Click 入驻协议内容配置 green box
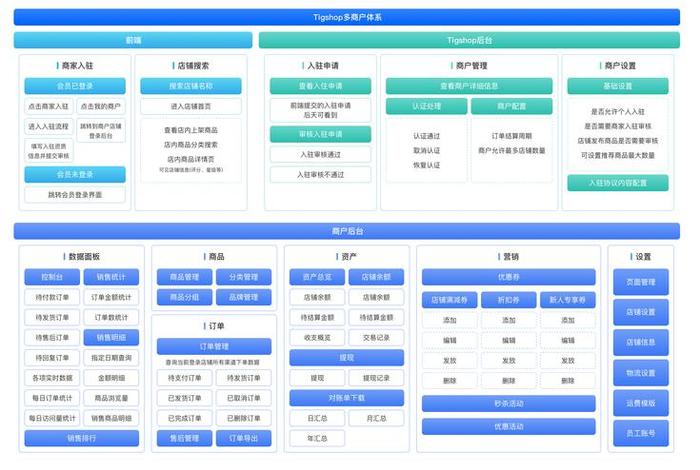 618,183
